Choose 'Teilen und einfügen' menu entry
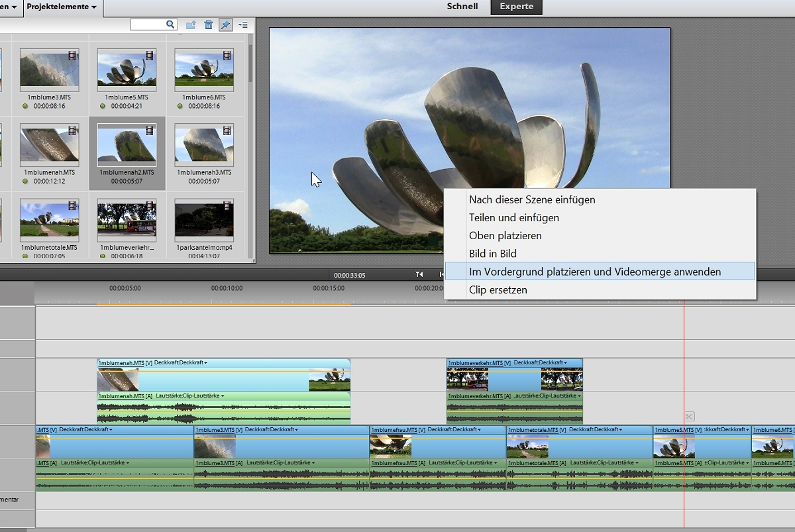 [x=514, y=217]
